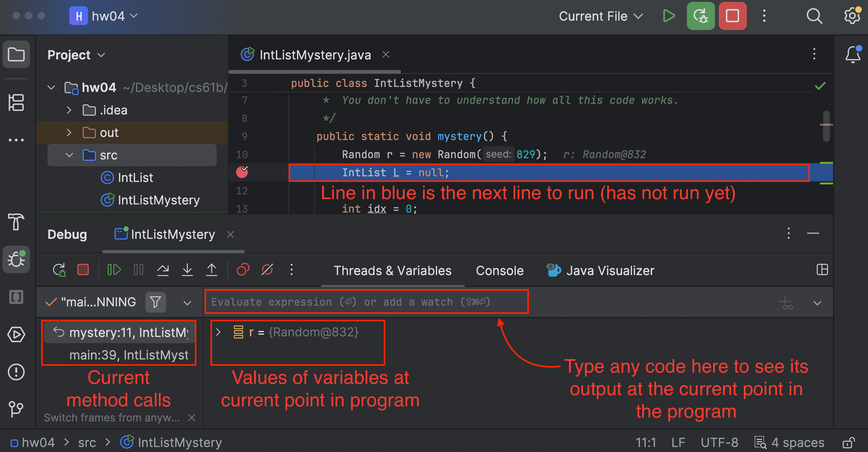Mute all breakpoints in the debugger
This screenshot has width=868, height=452.
tap(267, 269)
